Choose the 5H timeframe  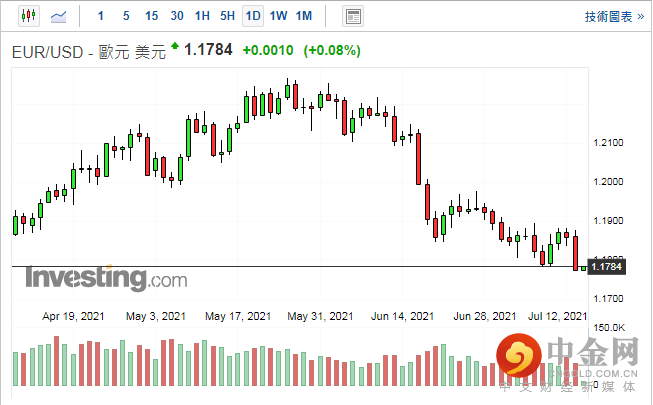(227, 16)
